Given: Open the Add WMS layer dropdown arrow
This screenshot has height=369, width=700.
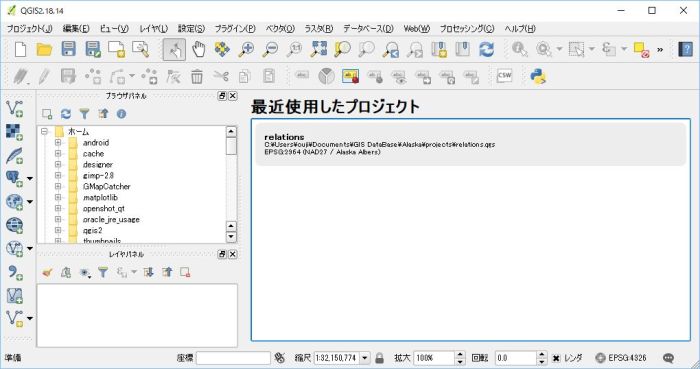Looking at the screenshot, I should 30,202.
